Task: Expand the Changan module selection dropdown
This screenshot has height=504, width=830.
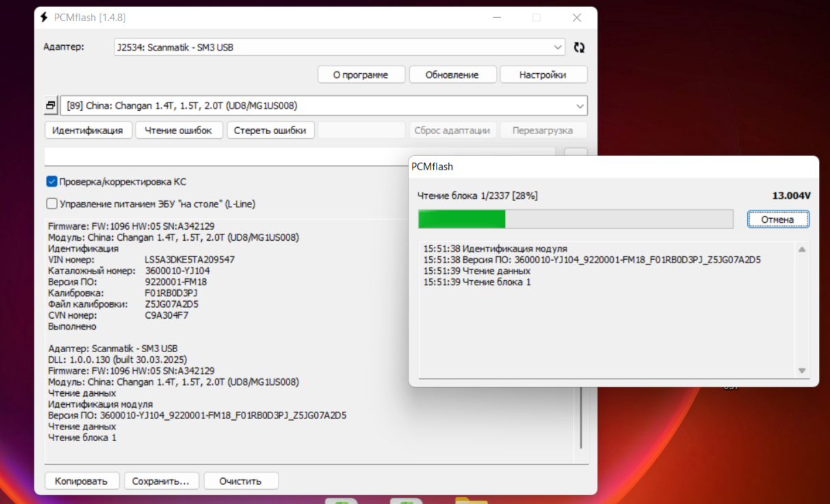Action: pyautogui.click(x=324, y=105)
